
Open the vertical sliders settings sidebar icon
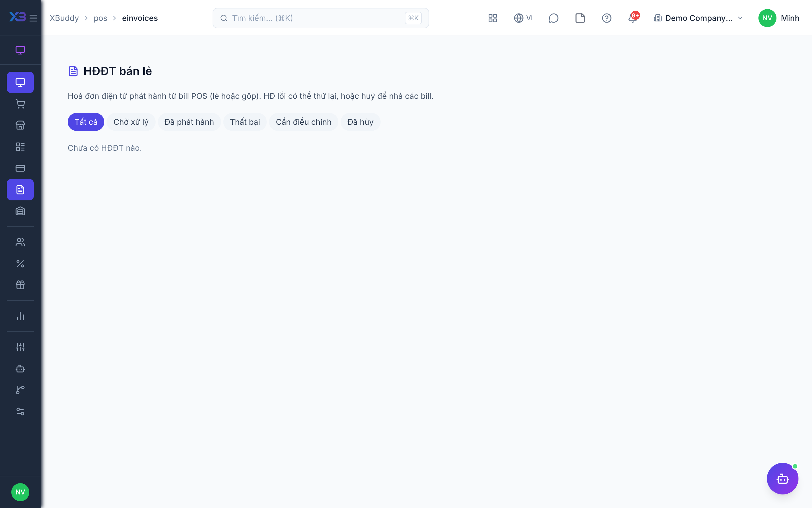click(20, 347)
